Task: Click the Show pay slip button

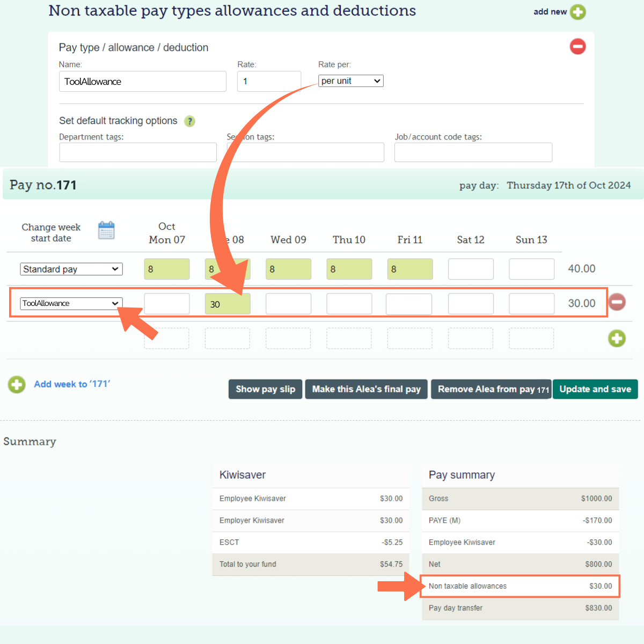Action: point(265,389)
